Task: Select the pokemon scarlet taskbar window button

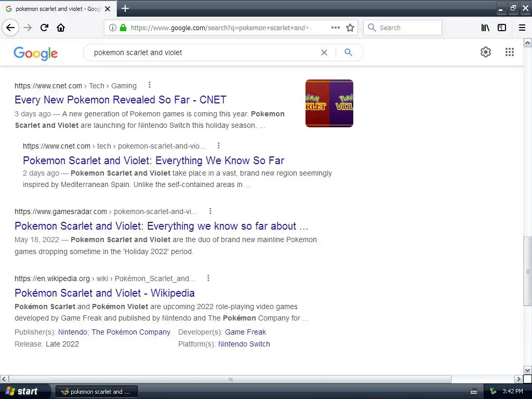Action: [96, 392]
